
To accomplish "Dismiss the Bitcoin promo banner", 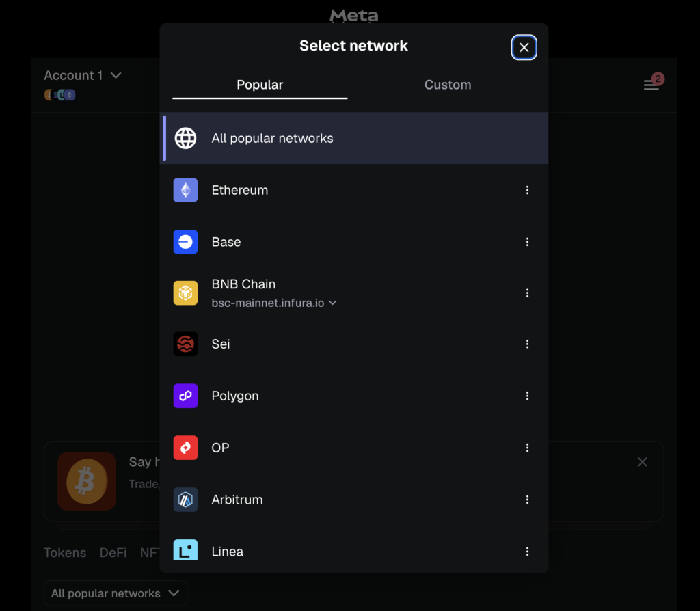I will point(642,461).
